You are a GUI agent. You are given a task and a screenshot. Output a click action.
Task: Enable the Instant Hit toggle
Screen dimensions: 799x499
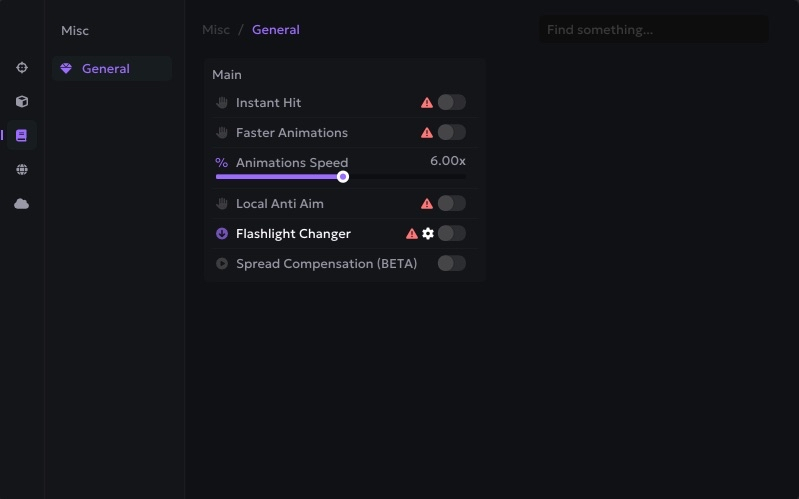pos(451,102)
